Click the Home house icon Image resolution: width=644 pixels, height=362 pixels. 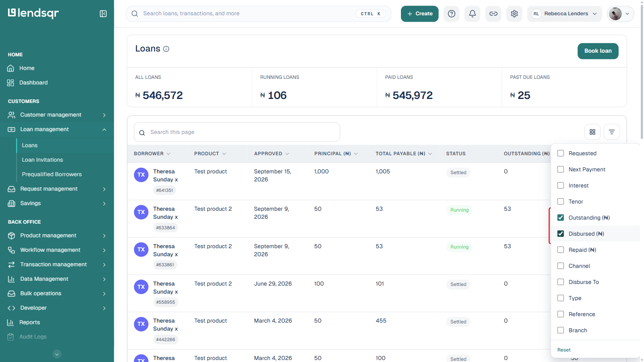tap(11, 68)
